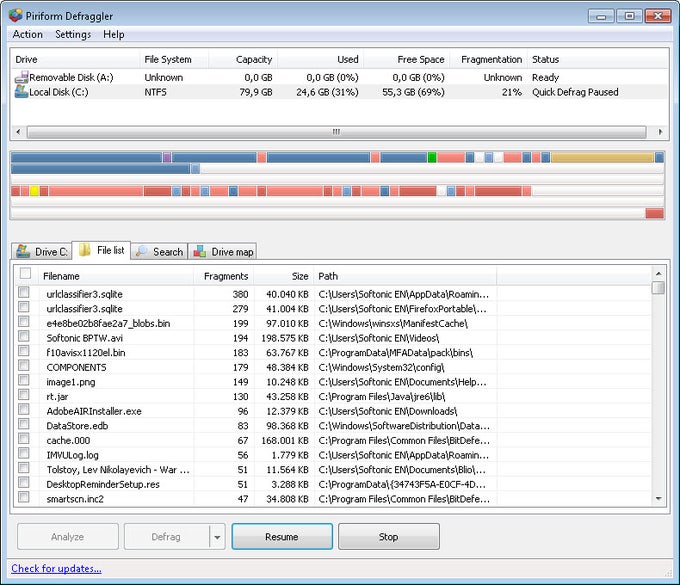Click the folder icon on File list tab
This screenshot has height=585, width=680.
[85, 250]
